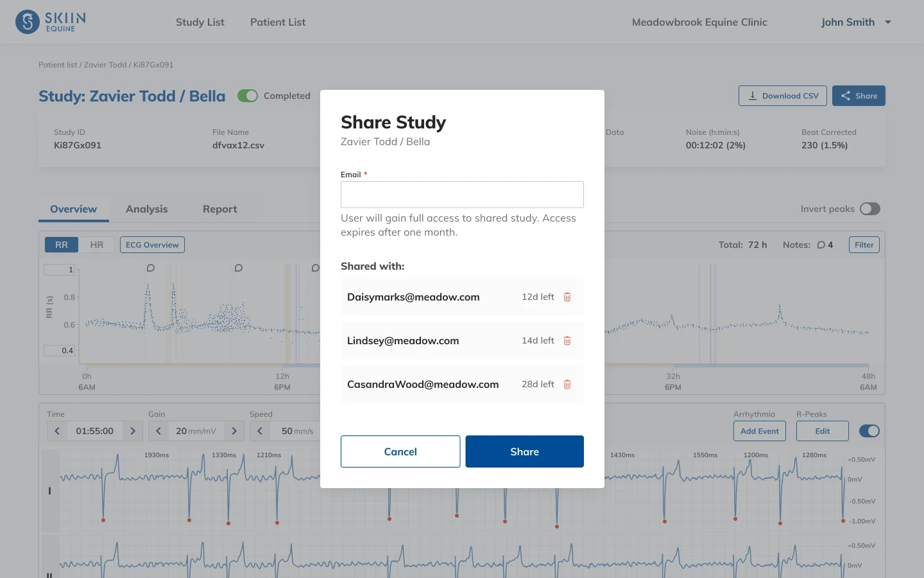Increase Gain with right arrow
The image size is (924, 578).
pos(234,431)
